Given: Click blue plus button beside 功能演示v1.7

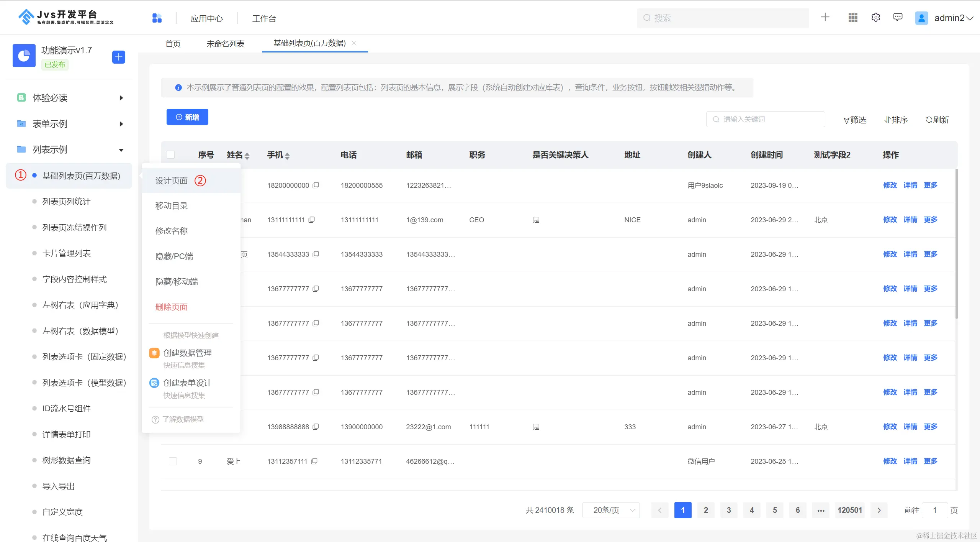Looking at the screenshot, I should (x=119, y=57).
